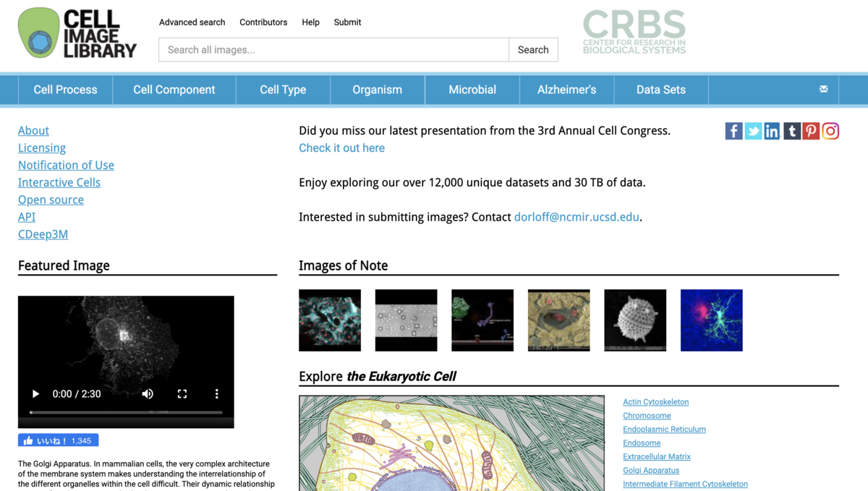Viewport: 868px width, 491px height.
Task: Open the Twitter social icon
Action: pos(753,131)
